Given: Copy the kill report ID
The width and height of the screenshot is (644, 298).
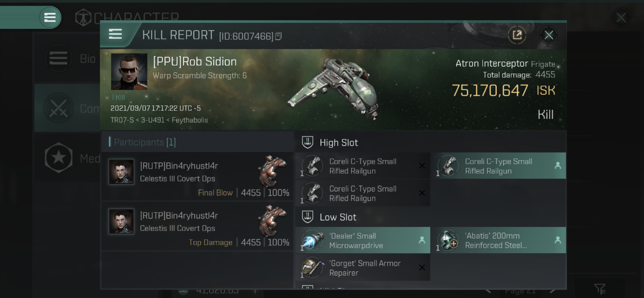Looking at the screenshot, I should tap(278, 37).
